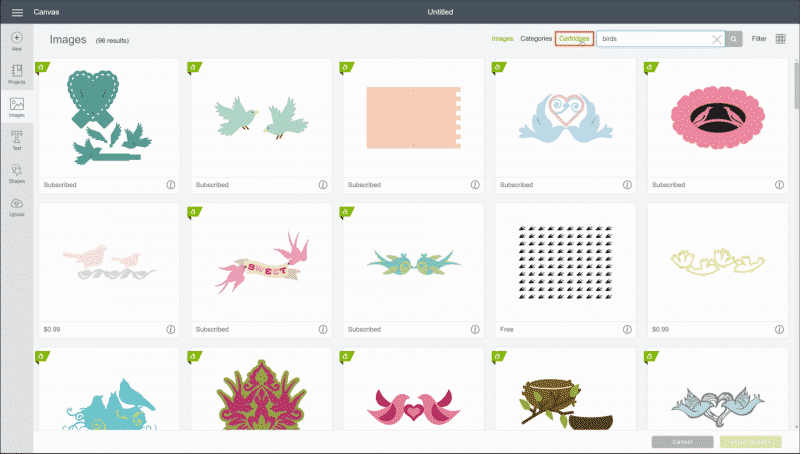Click the green Insert Images button
Image resolution: width=800 pixels, height=454 pixels.
point(751,442)
